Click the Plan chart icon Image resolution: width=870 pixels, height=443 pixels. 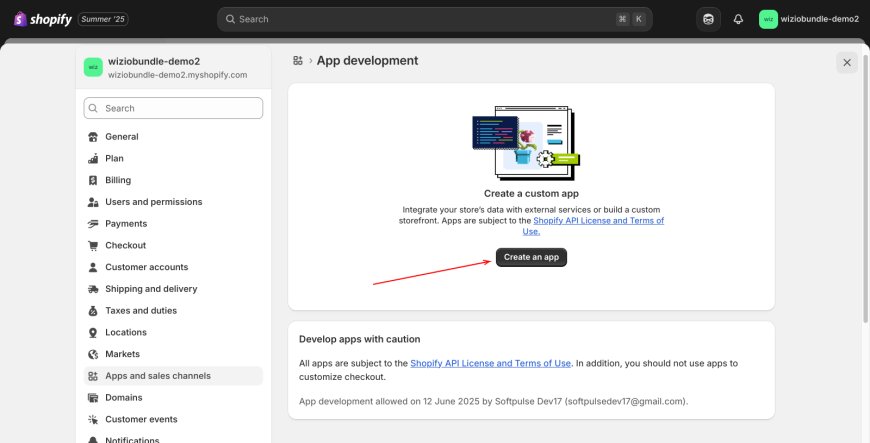tap(93, 158)
